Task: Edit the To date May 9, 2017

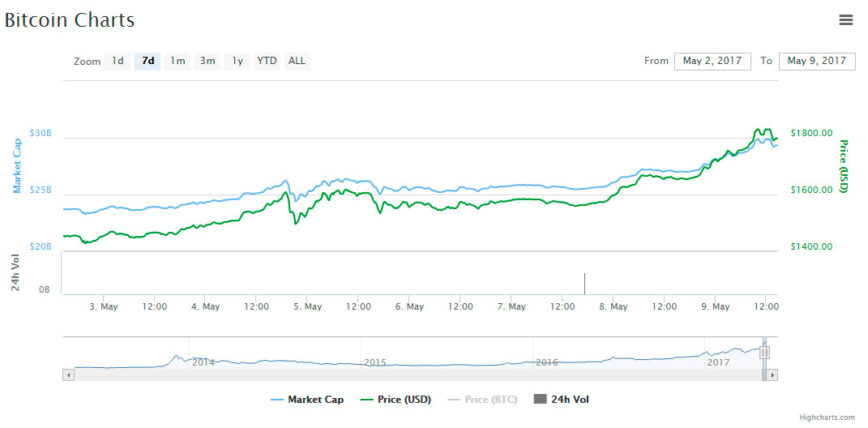Action: pyautogui.click(x=817, y=62)
